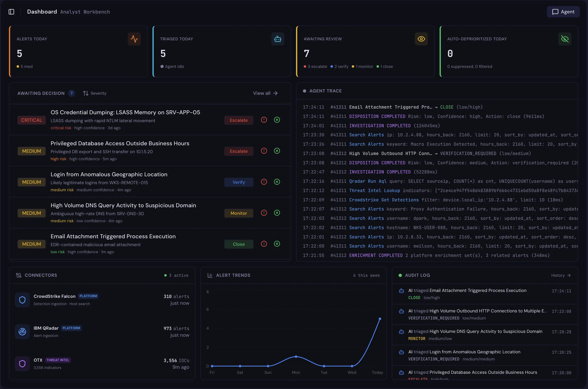Select trace line Threat Intel Lookup
The height and width of the screenshot is (389, 588).
(440, 190)
